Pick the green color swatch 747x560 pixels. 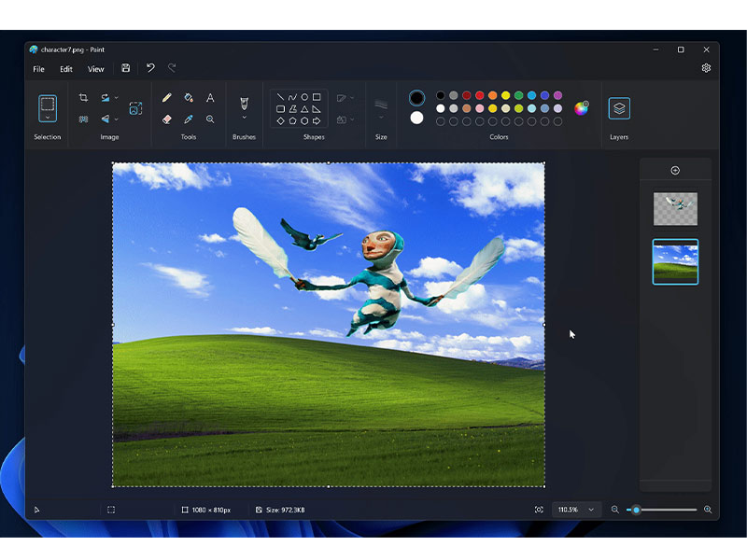pyautogui.click(x=519, y=95)
